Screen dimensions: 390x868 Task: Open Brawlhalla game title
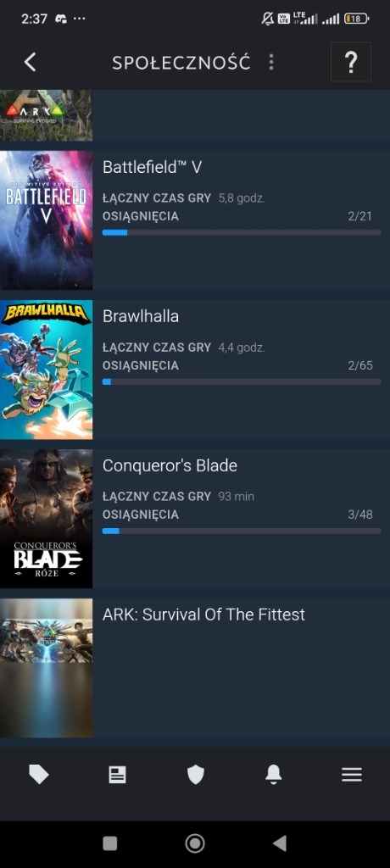pyautogui.click(x=141, y=316)
